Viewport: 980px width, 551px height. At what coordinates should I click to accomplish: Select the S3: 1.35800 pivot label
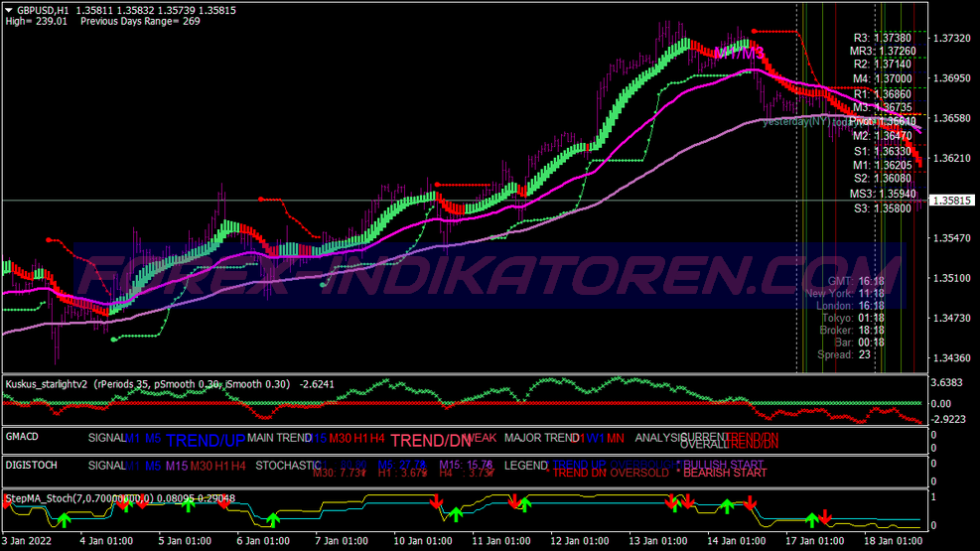[x=882, y=208]
